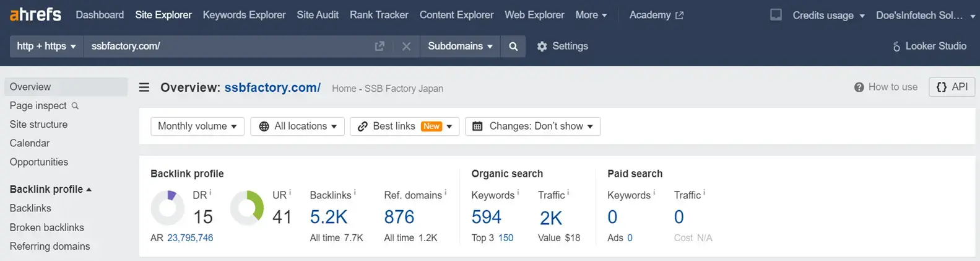Click the calendar icon in Changes filter
Viewport: 980px width, 261px height.
[477, 126]
